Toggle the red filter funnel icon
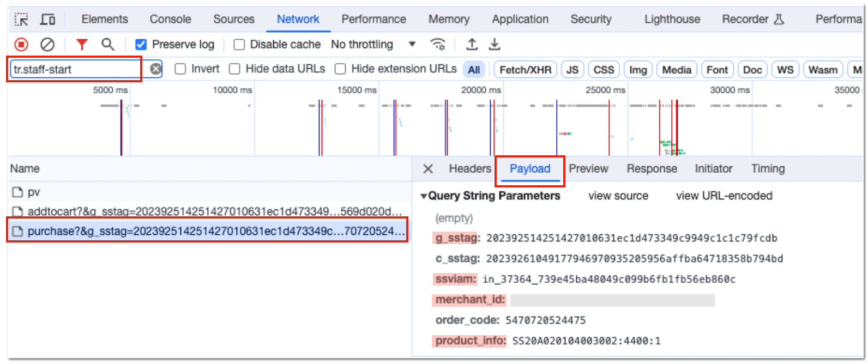 82,45
